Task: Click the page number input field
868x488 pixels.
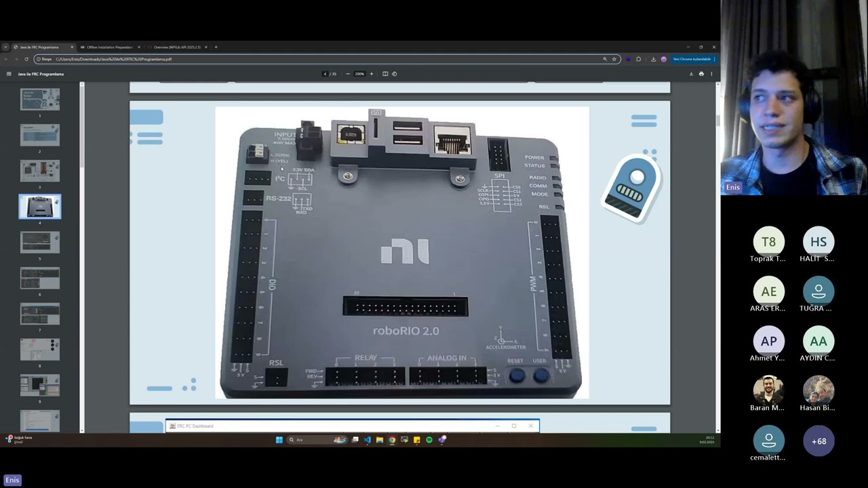Action: pyautogui.click(x=325, y=74)
